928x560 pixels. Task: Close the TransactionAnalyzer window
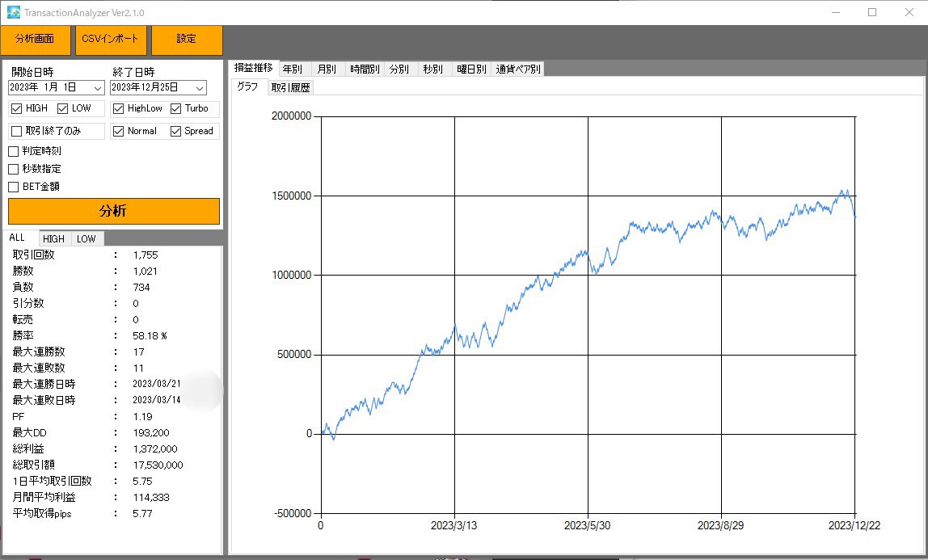[909, 12]
